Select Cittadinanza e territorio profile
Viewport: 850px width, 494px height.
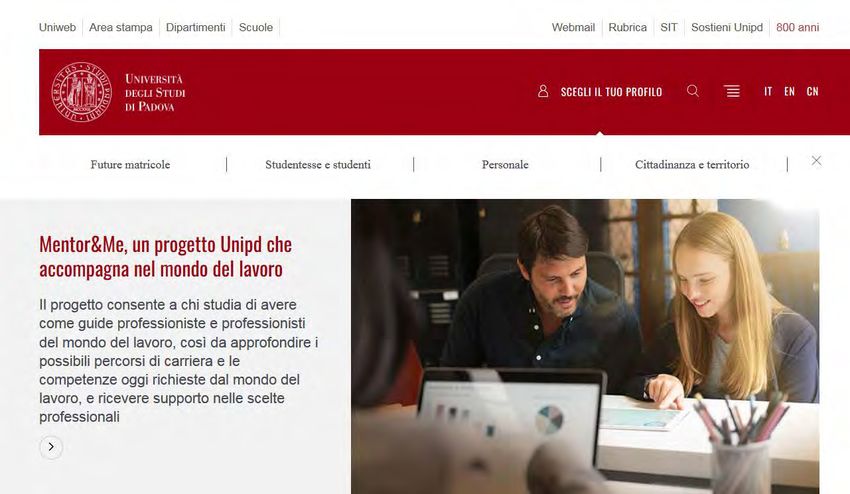point(692,164)
